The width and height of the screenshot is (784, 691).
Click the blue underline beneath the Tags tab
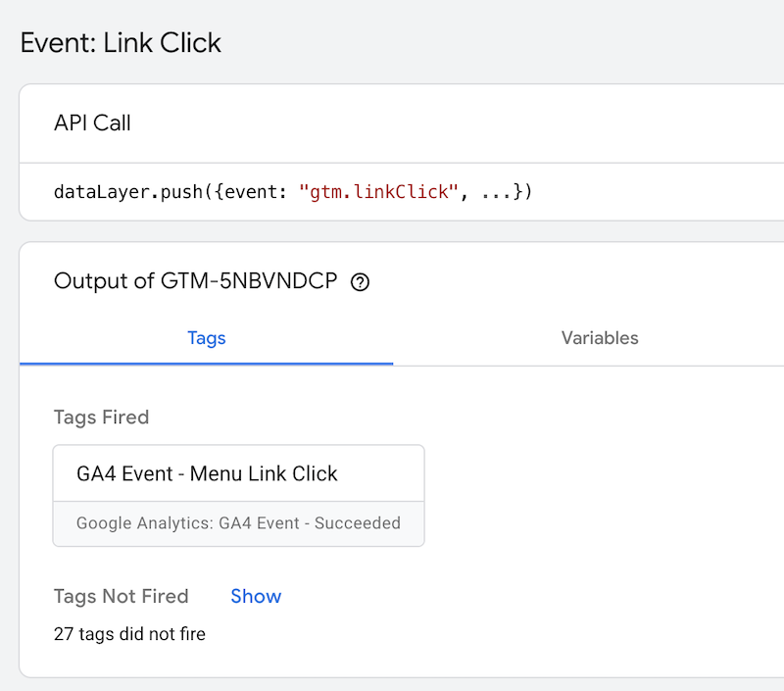[x=206, y=364]
